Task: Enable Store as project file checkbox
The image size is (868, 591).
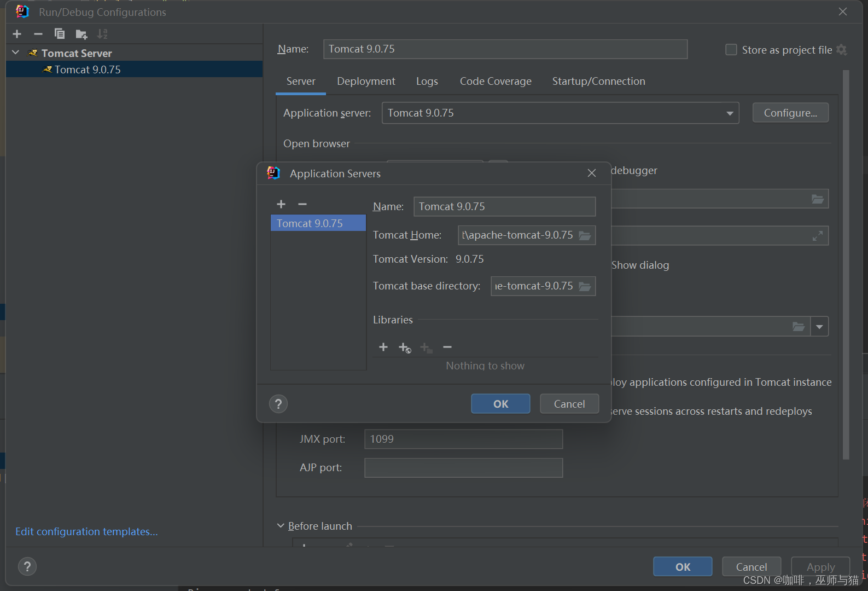Action: (x=731, y=50)
